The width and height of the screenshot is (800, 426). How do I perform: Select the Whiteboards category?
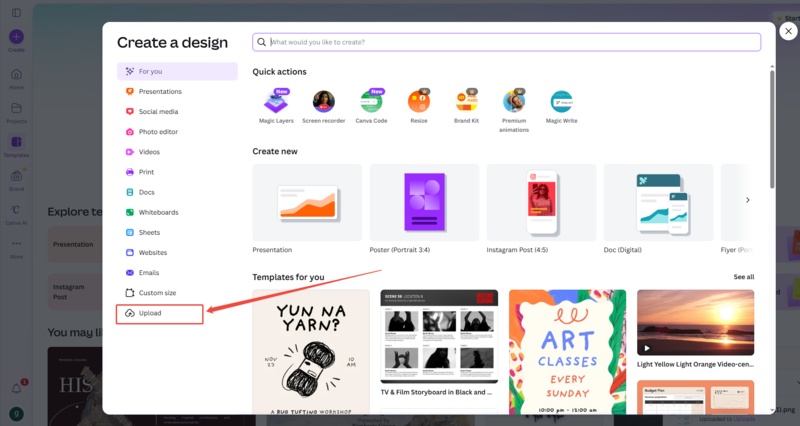pyautogui.click(x=158, y=212)
